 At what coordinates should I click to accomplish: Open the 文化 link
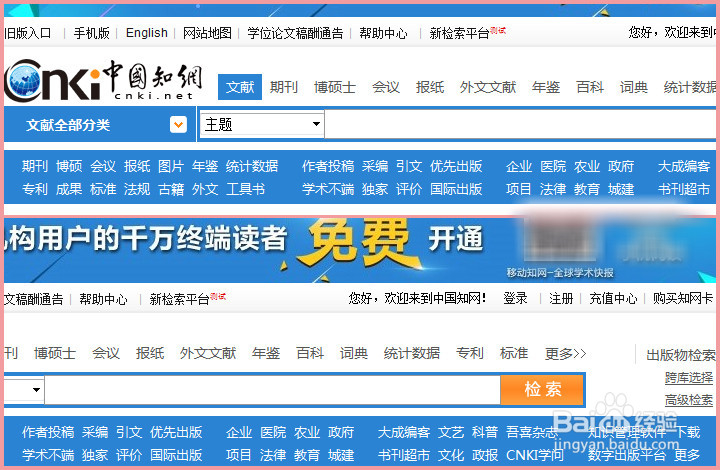[x=450, y=455]
